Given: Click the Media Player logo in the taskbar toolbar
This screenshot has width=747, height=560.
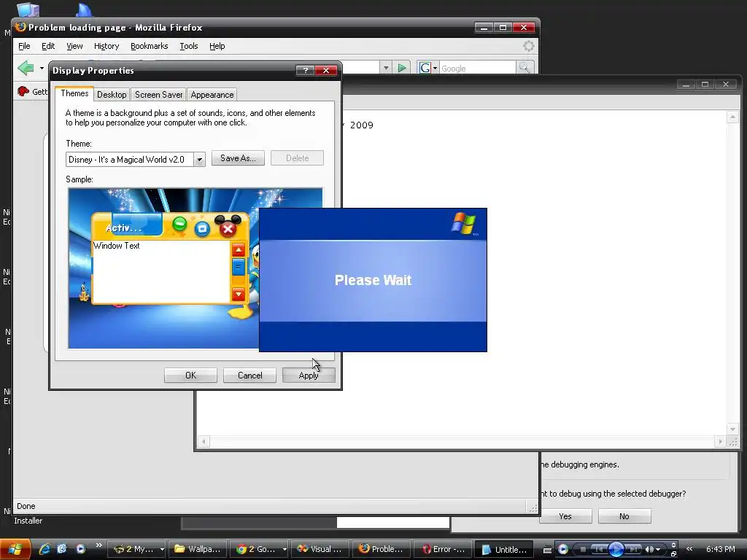Looking at the screenshot, I should coord(563,549).
